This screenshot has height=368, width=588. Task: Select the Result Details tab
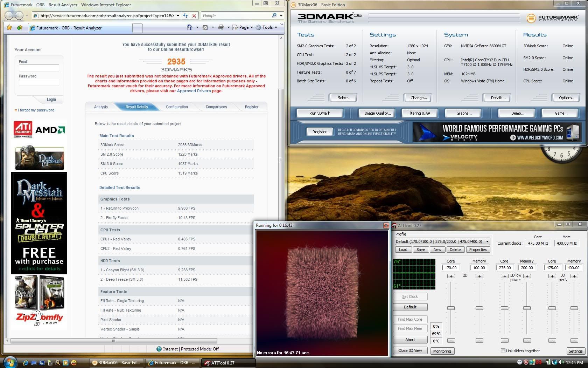137,107
